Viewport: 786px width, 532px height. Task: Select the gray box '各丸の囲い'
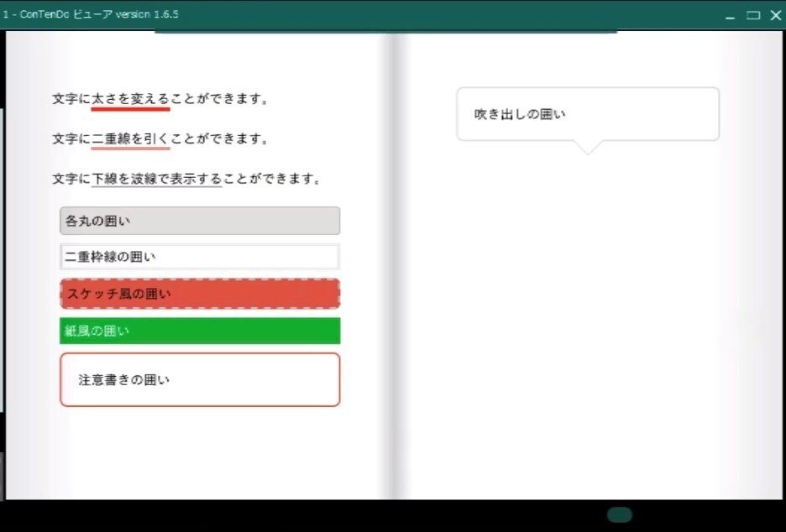point(200,221)
